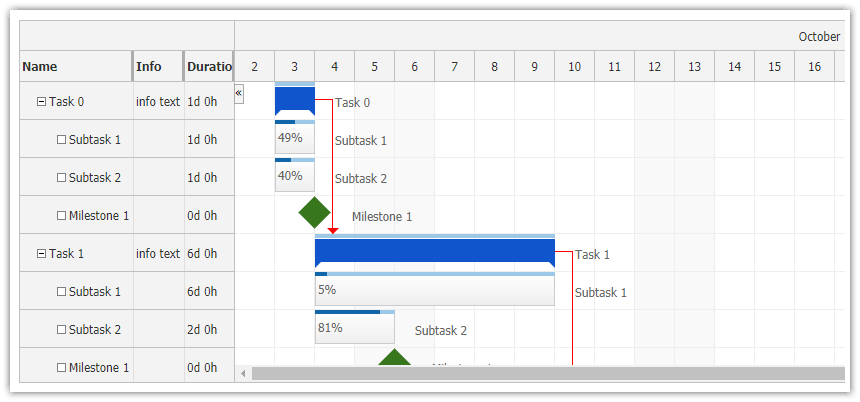Screen dimensions: 860x402
Task: Click the red arrowhead linking to Task 1
Action: 332,230
